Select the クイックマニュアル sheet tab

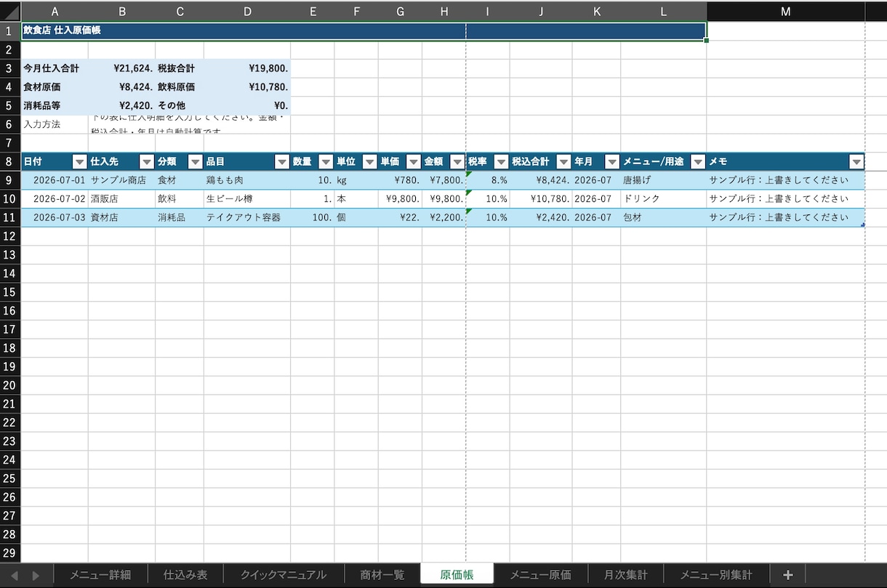coord(284,575)
